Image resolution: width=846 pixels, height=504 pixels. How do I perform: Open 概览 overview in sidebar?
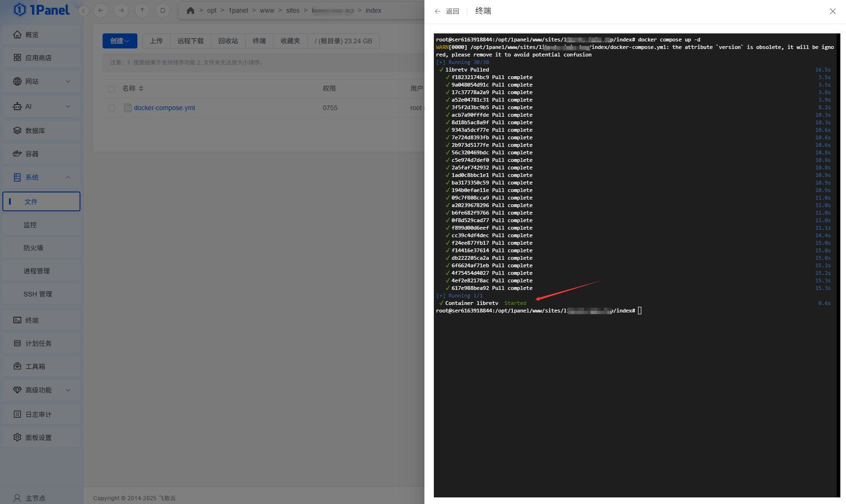41,35
